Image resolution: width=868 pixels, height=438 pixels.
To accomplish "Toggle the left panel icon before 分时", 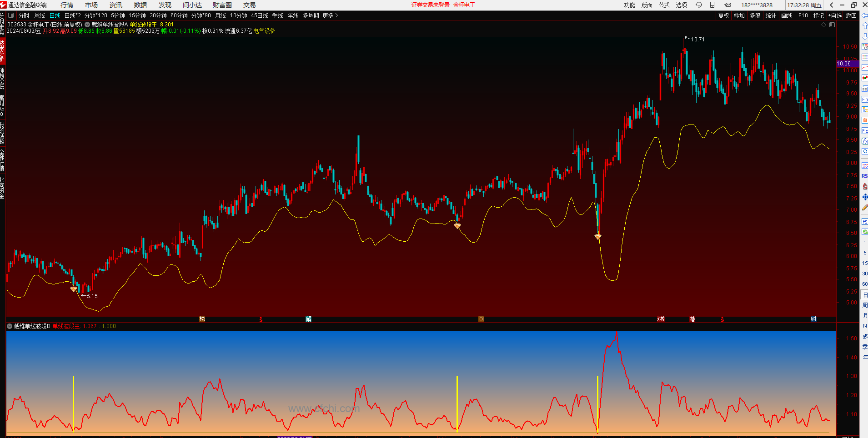I will coord(11,15).
